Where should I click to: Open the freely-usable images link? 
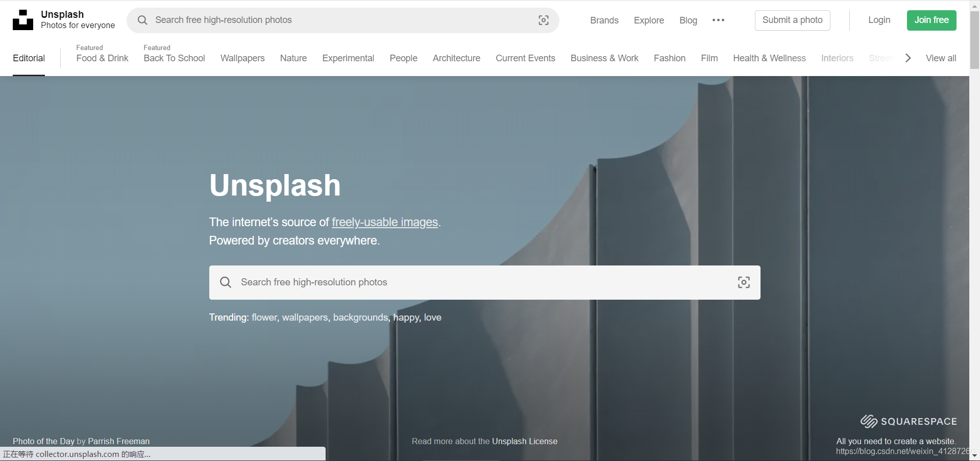point(385,222)
